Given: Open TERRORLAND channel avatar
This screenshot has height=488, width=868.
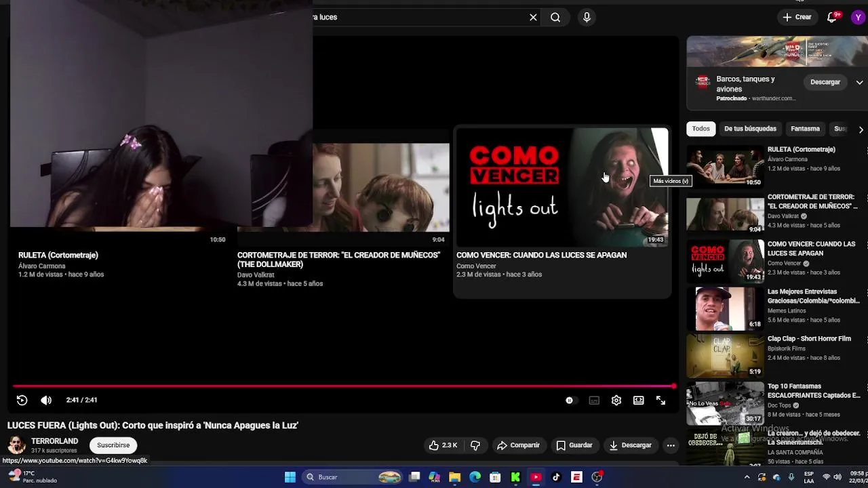Looking at the screenshot, I should tap(16, 445).
